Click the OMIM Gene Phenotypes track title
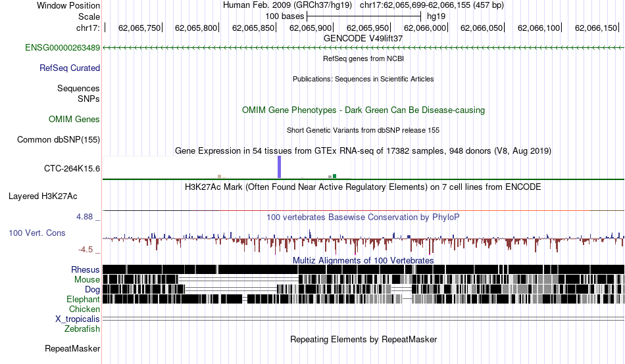Screen dimensions: 625x364 click(363, 110)
